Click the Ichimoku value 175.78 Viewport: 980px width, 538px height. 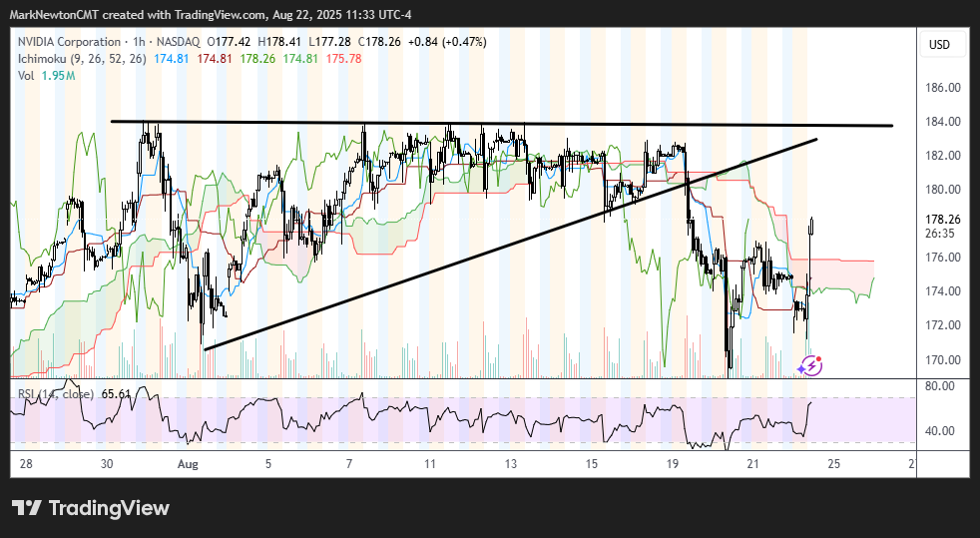(x=343, y=59)
